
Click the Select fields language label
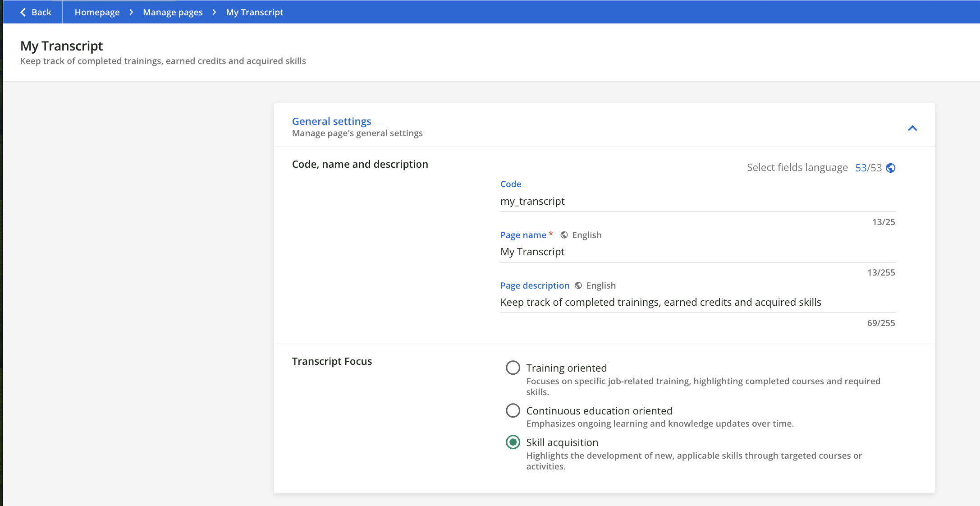point(797,168)
